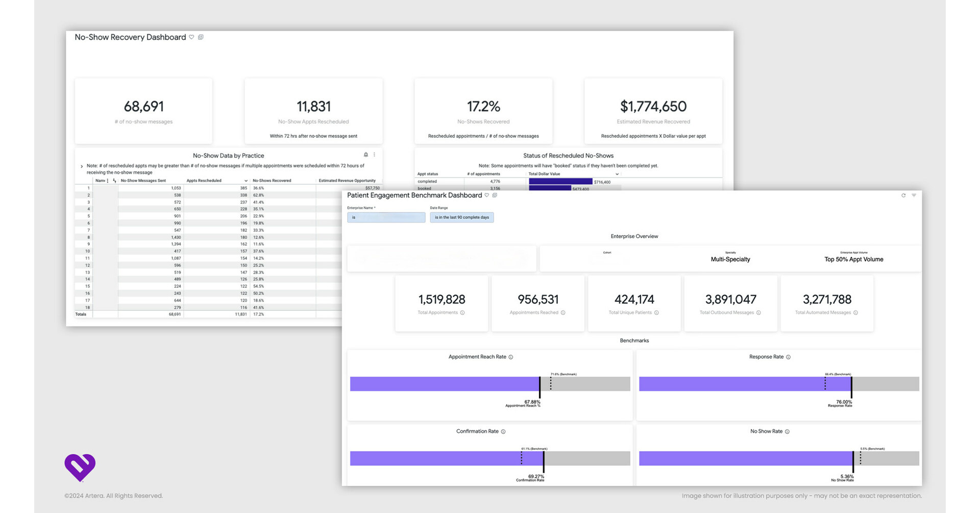
Task: Click alert bell on No-Show Data by Practice
Action: point(365,155)
